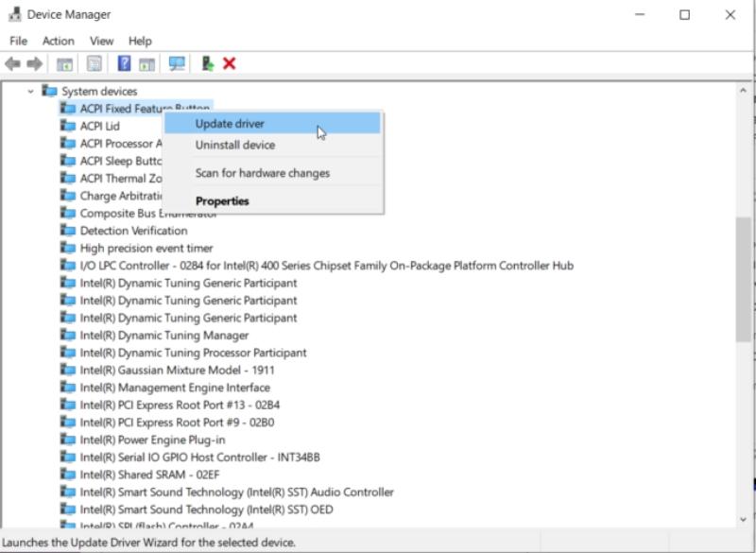
Task: Click the Device Manager title bar icon
Action: pyautogui.click(x=15, y=14)
